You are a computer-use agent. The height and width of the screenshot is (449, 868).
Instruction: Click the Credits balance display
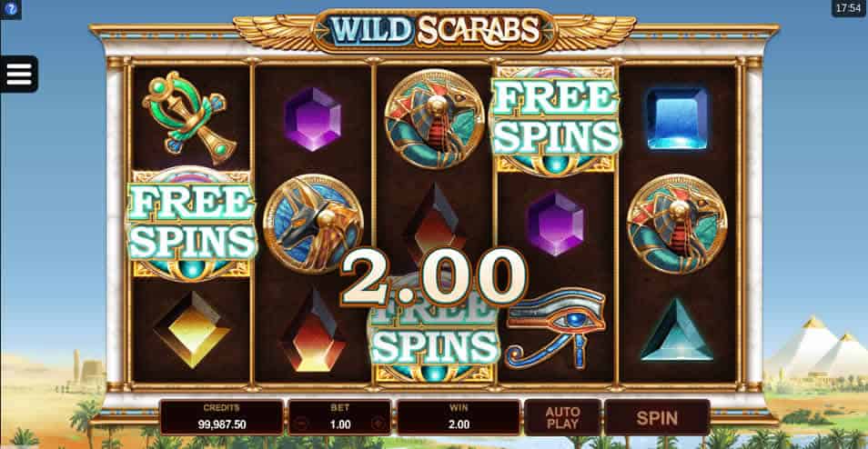click(221, 417)
